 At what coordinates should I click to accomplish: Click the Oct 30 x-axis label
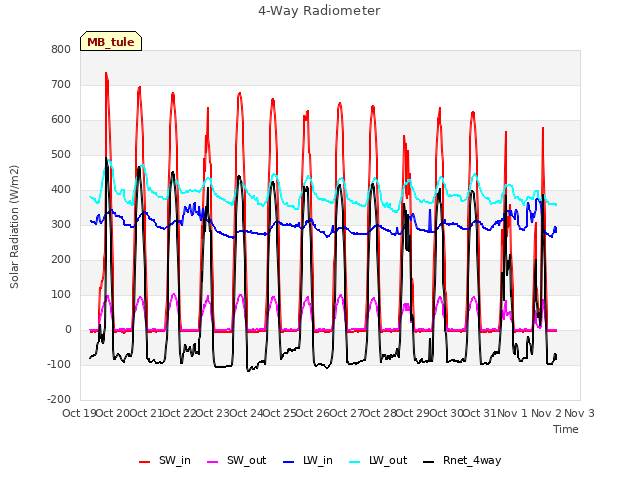tap(446, 413)
